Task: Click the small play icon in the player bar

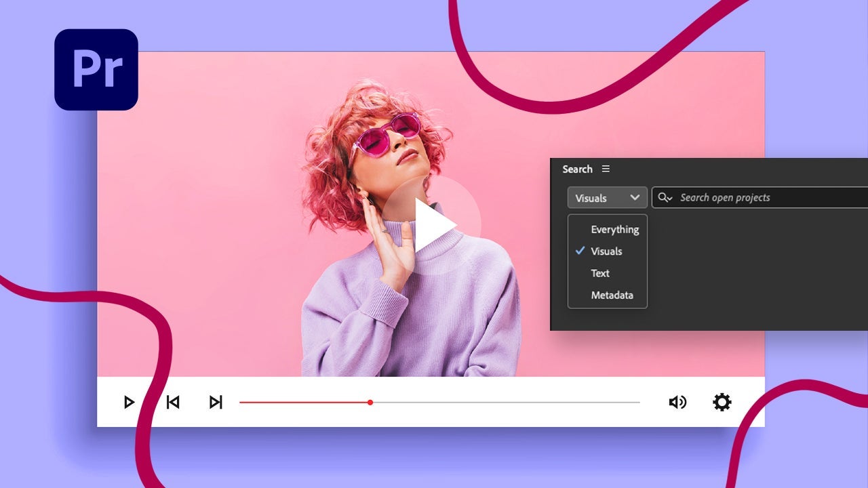Action: pos(129,402)
